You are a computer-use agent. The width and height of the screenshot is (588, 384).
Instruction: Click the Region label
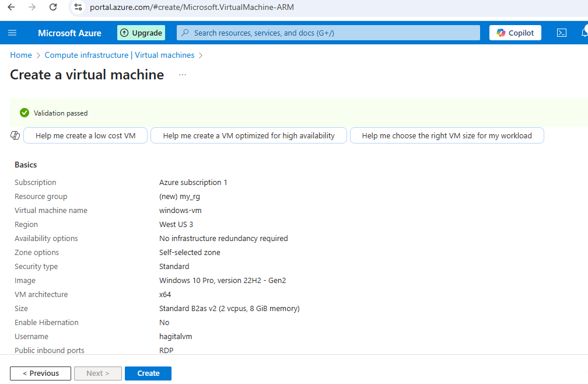click(26, 225)
